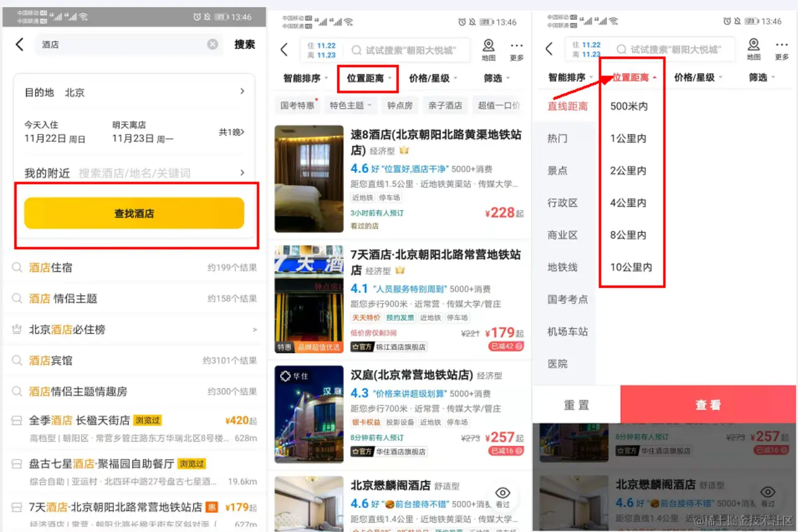Viewport: 798px width, 532px height.
Task: Open 地图 map view on hotel list screen
Action: (489, 50)
